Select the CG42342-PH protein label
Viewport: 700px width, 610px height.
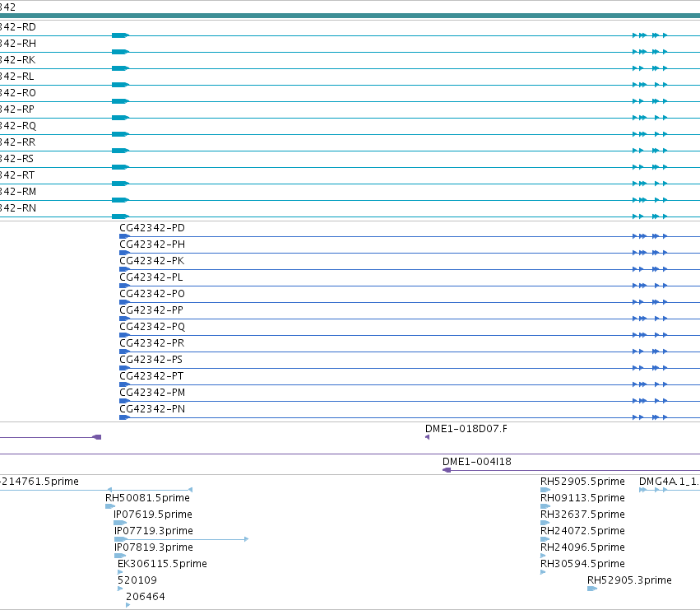coord(152,244)
